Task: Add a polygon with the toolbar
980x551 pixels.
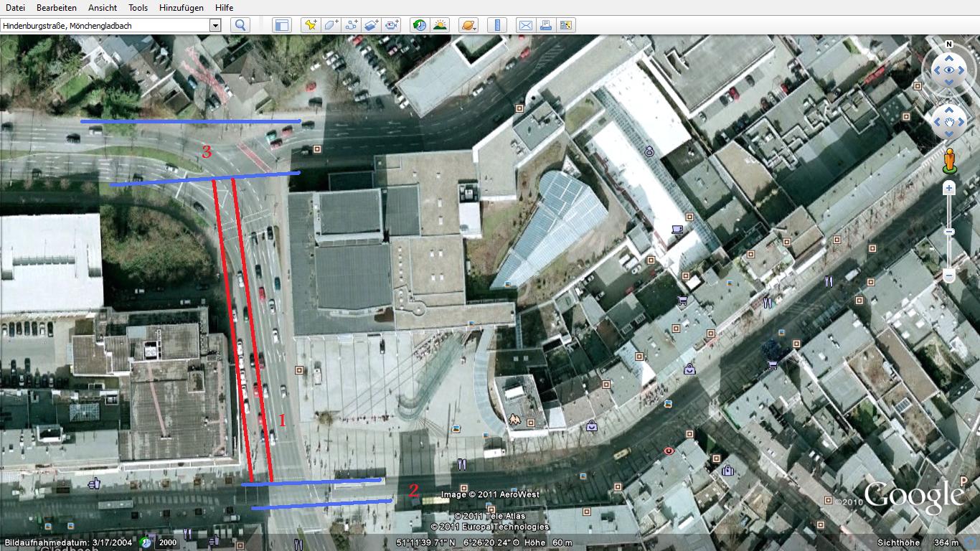Action: pos(331,25)
